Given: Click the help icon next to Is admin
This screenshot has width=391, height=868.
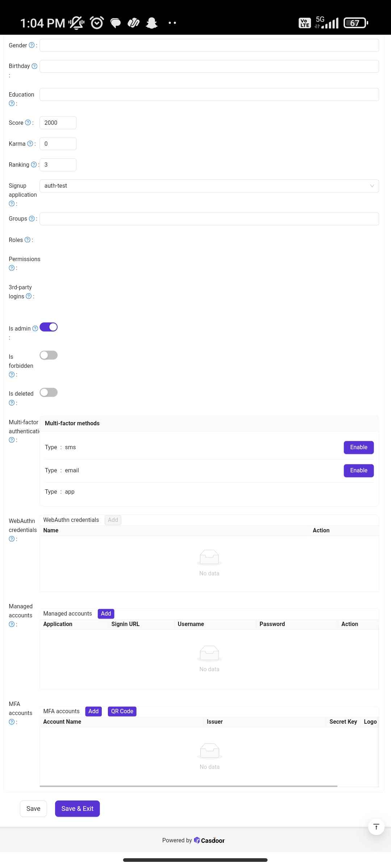Looking at the screenshot, I should (x=35, y=328).
